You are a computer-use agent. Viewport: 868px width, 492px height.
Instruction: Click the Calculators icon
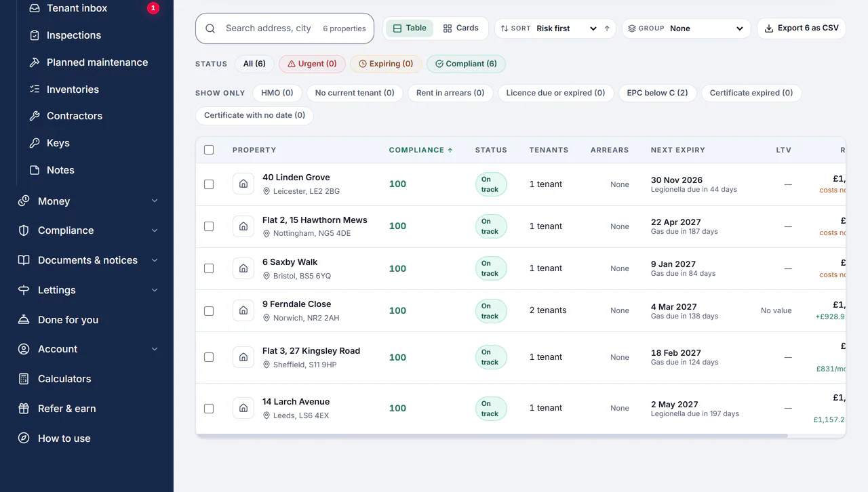(24, 379)
